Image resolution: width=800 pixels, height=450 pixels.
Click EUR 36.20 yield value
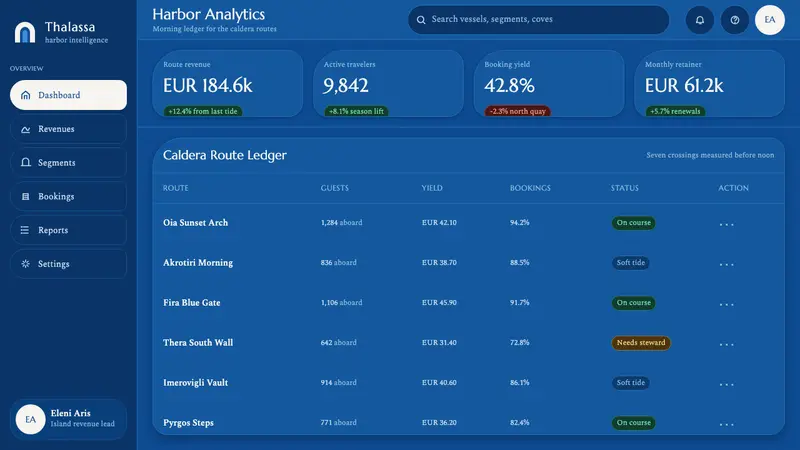[439, 422]
